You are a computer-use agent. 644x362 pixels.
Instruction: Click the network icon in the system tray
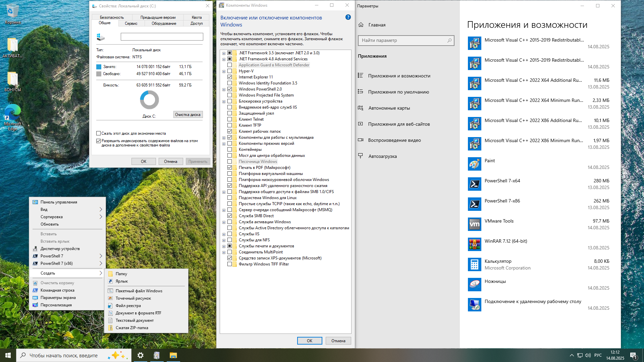[x=580, y=355]
